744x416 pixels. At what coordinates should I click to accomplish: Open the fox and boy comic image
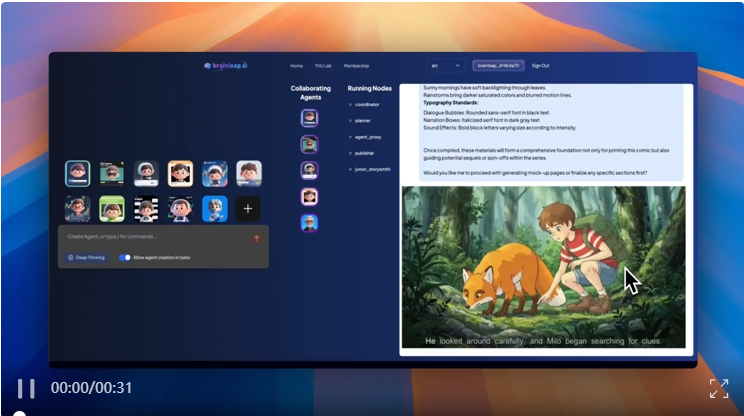544,268
